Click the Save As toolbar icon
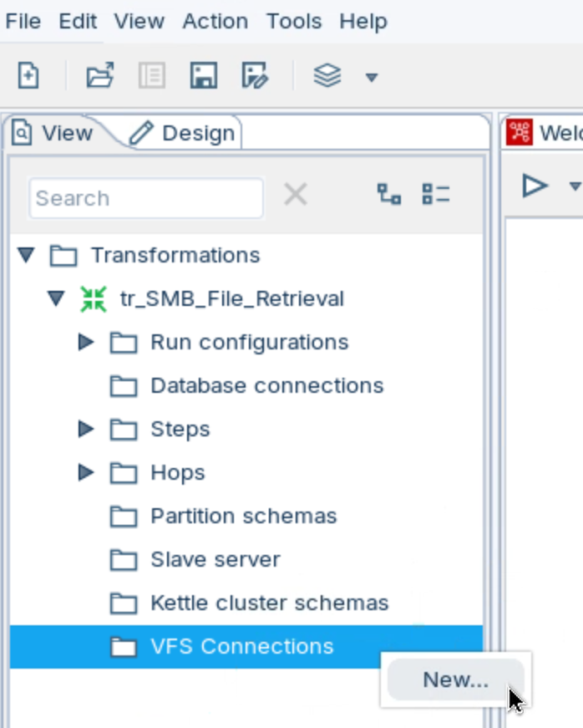Viewport: 583px width, 728px height. (x=255, y=77)
